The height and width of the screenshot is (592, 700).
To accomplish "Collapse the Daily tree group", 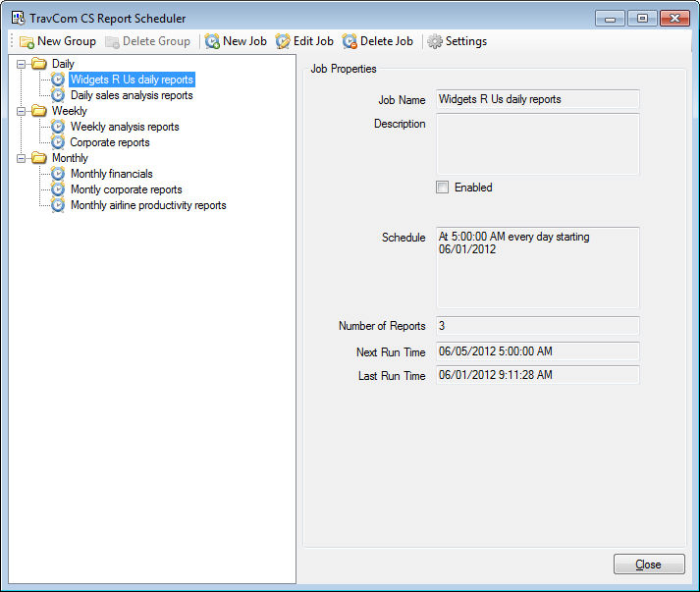I will pyautogui.click(x=22, y=64).
